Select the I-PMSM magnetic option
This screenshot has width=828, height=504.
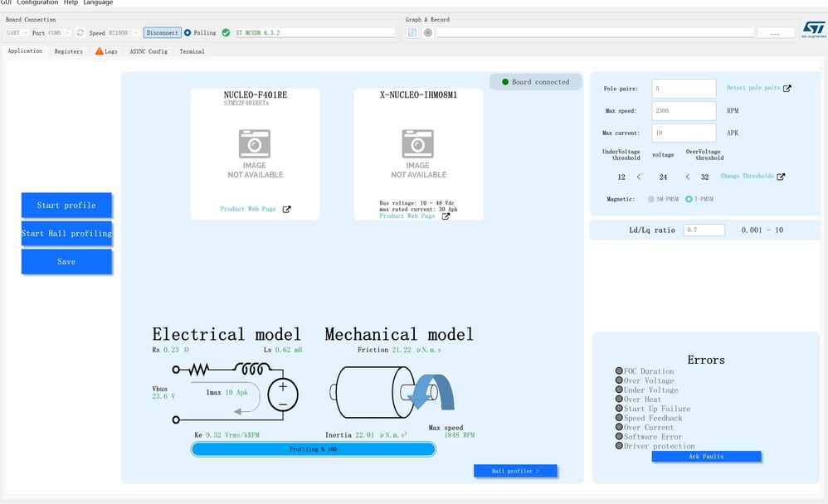coord(689,199)
